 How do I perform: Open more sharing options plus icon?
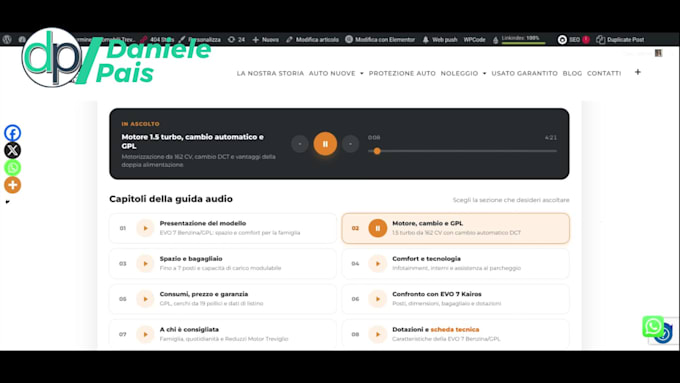[x=13, y=185]
